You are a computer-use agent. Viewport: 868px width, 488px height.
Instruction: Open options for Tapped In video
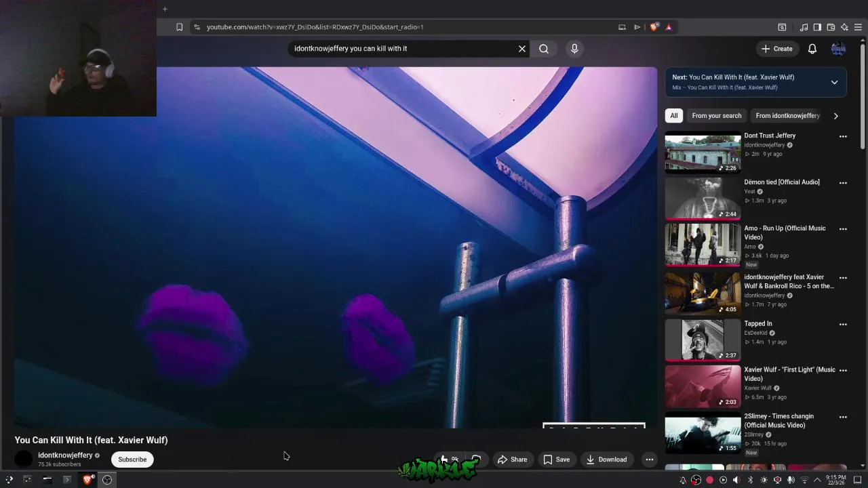coord(843,325)
